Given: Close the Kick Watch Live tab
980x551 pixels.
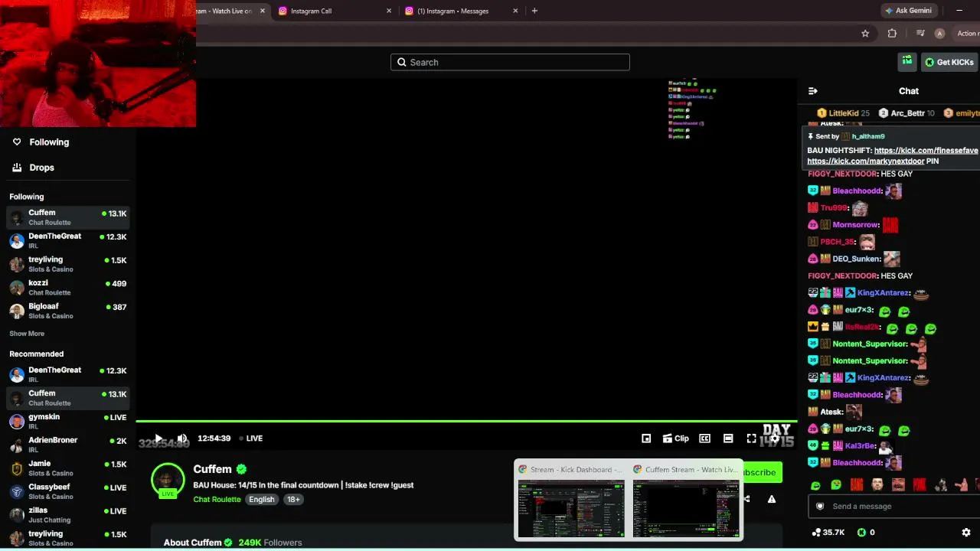Looking at the screenshot, I should tap(263, 11).
